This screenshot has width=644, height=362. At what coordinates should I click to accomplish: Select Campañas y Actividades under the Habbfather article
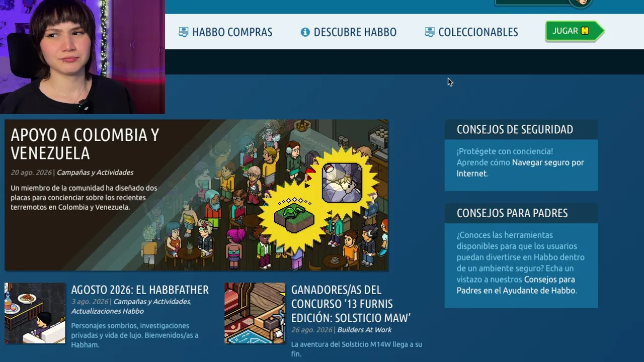(x=152, y=302)
